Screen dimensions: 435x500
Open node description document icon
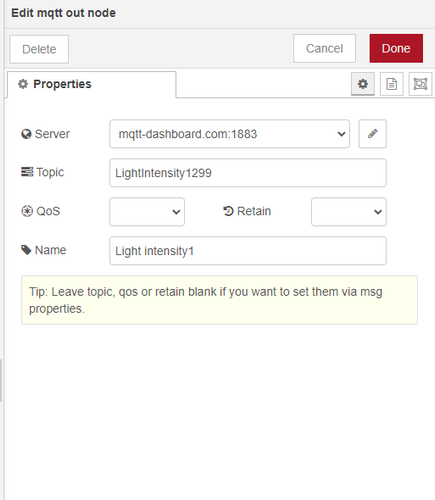[392, 84]
